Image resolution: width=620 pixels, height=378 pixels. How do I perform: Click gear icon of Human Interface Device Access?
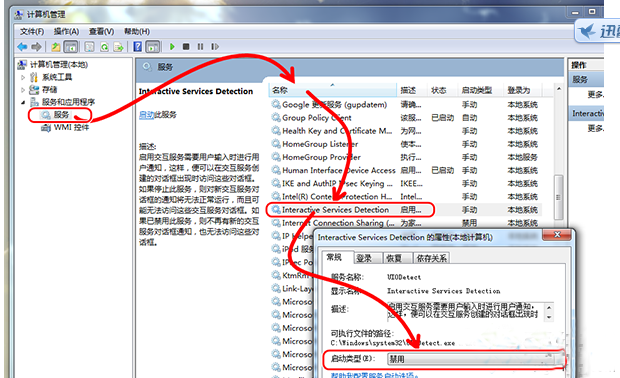pyautogui.click(x=276, y=170)
